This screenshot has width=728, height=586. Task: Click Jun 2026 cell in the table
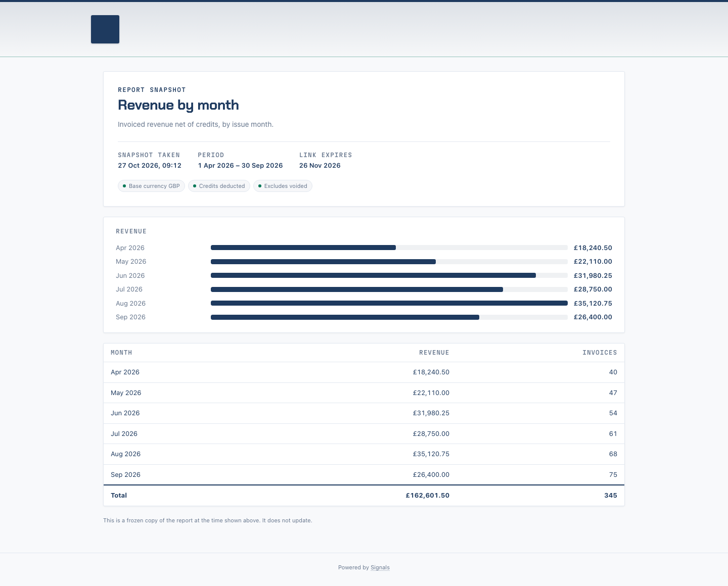(x=125, y=413)
